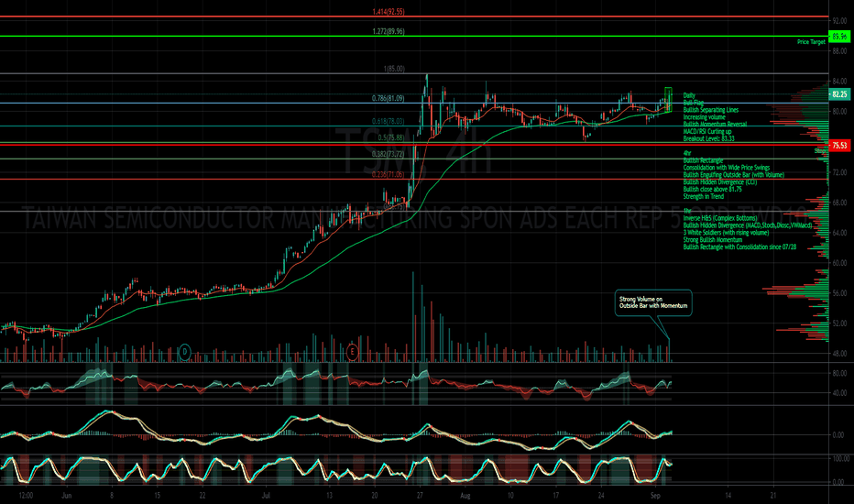Click the 'Aug' label on time axis
854x504 pixels.
[465, 495]
